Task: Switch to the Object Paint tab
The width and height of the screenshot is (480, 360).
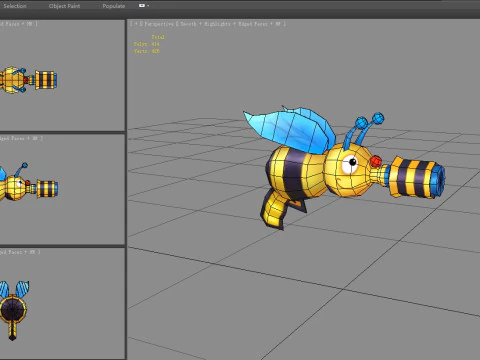Action: 64,6
